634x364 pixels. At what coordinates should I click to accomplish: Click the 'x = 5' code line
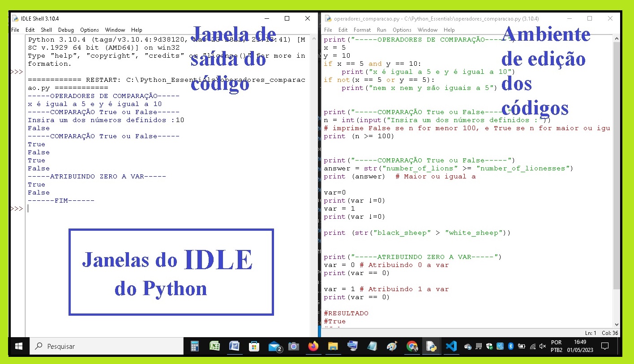(x=335, y=47)
